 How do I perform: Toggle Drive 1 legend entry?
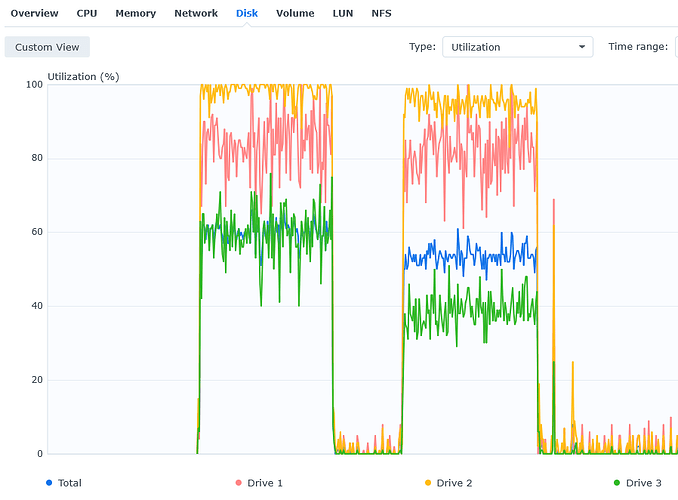259,483
